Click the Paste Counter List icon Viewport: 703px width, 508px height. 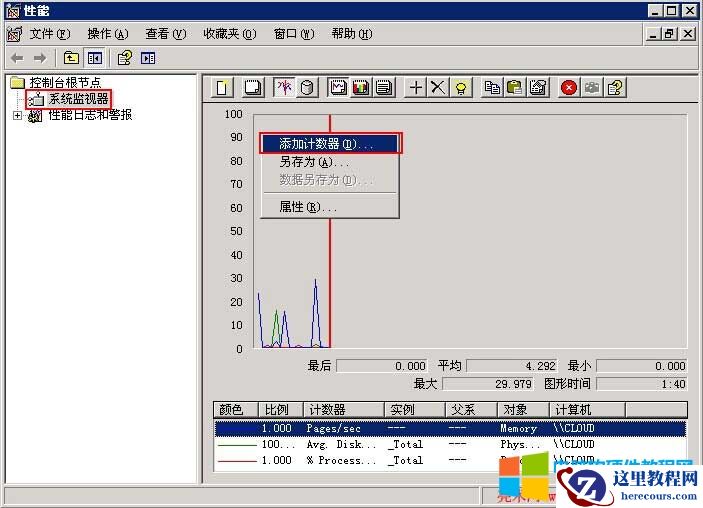[515, 87]
